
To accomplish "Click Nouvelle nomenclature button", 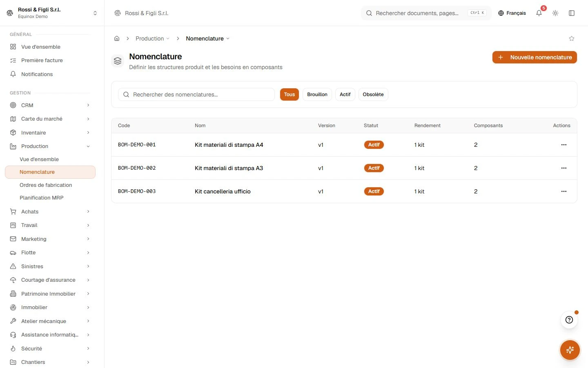I will [x=535, y=57].
